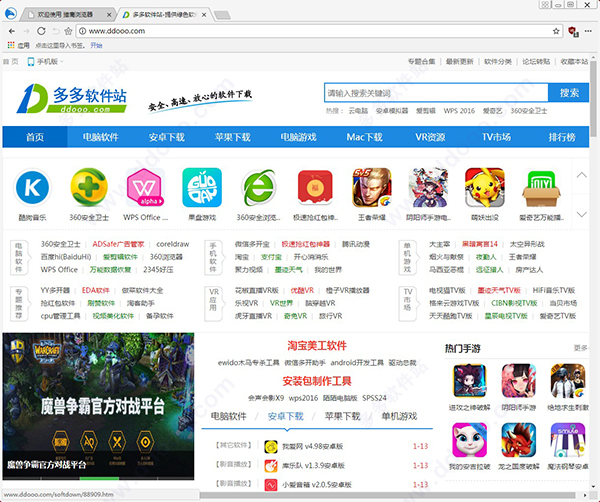Click the browser address bar

320,31
